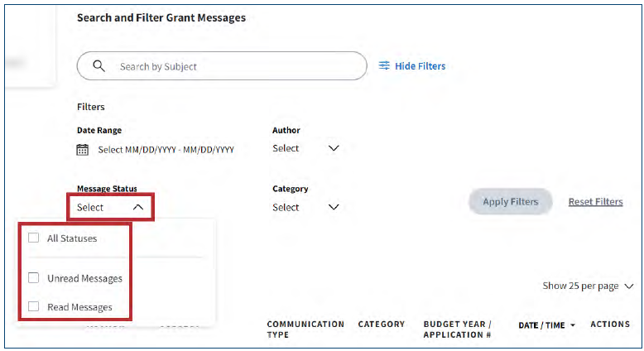
Task: Click Budget Year / Application # header
Action: (x=458, y=329)
